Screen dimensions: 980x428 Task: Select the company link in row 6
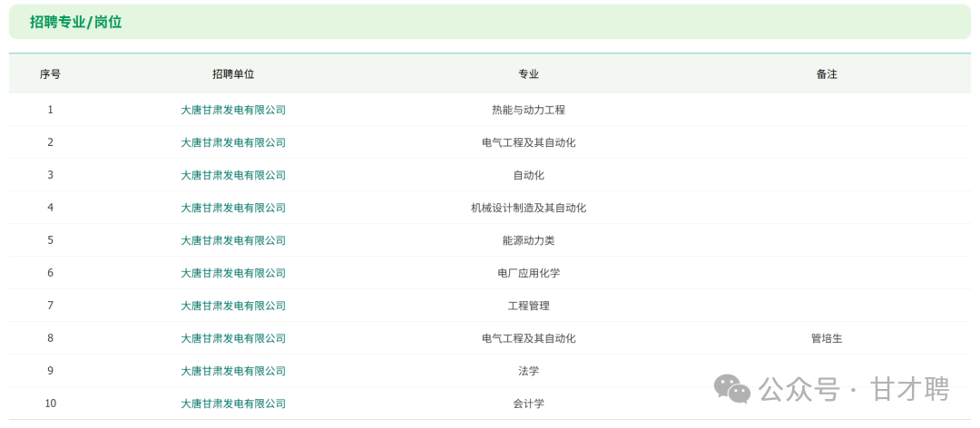[233, 273]
